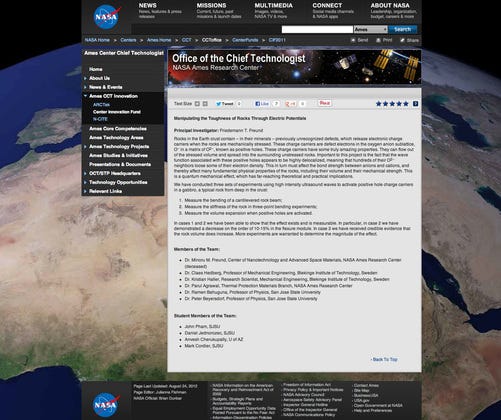Open the ABOUT NASA top navigation menu
This screenshot has width=501, height=420.
[x=390, y=5]
